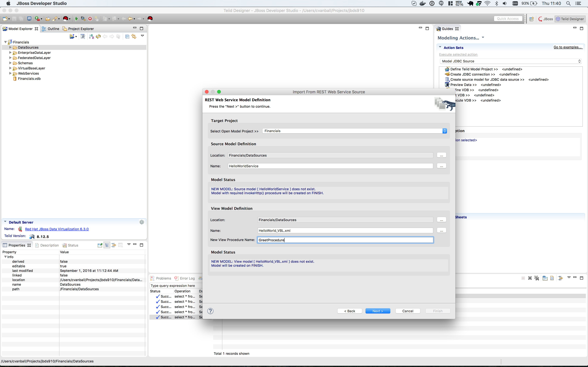Image resolution: width=588 pixels, height=367 pixels.
Task: Click the red Stop server icon
Action: 90,19
